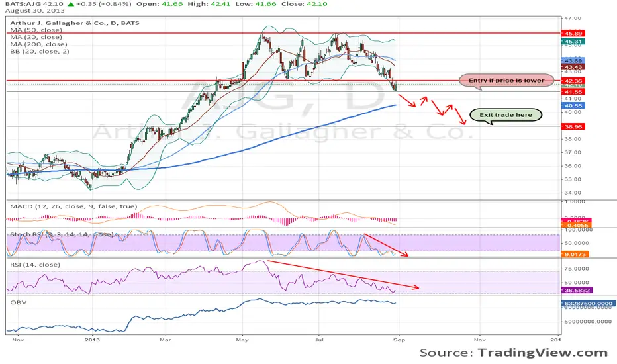Viewport: 617px width, 364px height.
Task: Click the 50000000.0000 OBV scale tick
Action: pyautogui.click(x=587, y=321)
